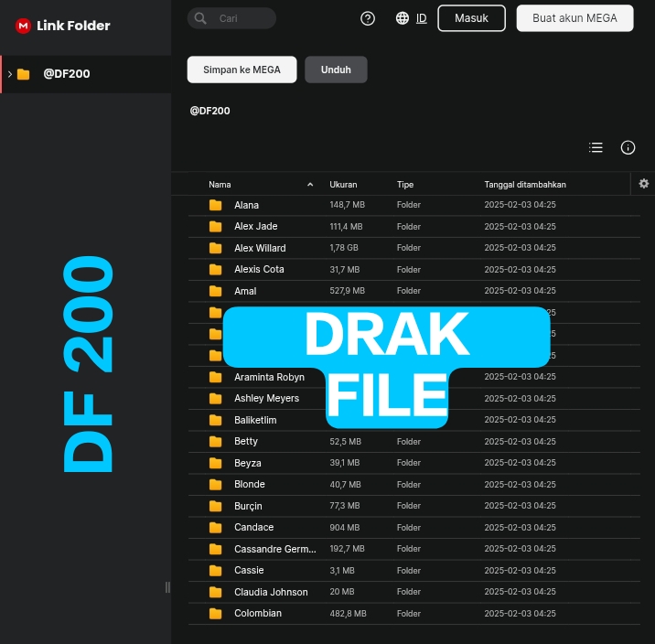Click the Beyza folder icon
The image size is (655, 644).
216,463
